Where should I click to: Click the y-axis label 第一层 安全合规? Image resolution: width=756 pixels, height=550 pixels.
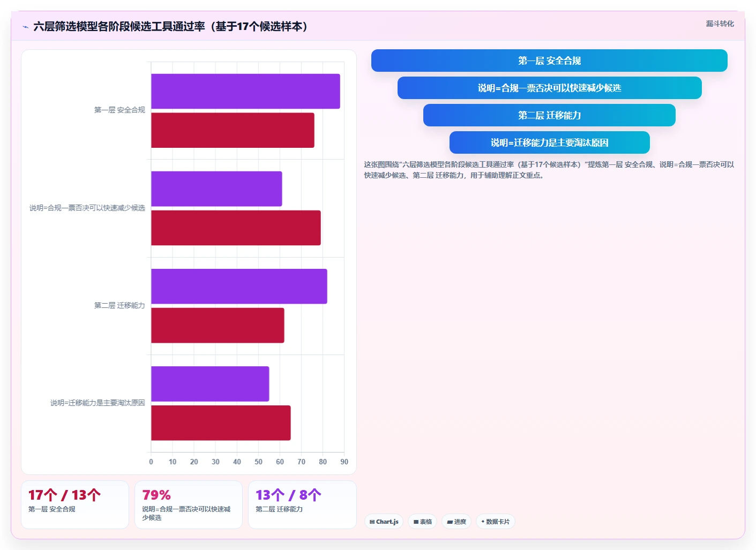(x=119, y=110)
